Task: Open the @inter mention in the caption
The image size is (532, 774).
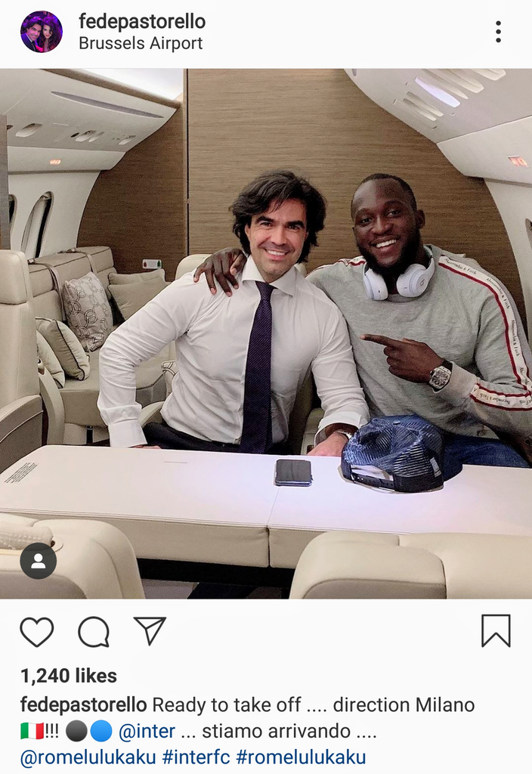Action: [x=147, y=731]
